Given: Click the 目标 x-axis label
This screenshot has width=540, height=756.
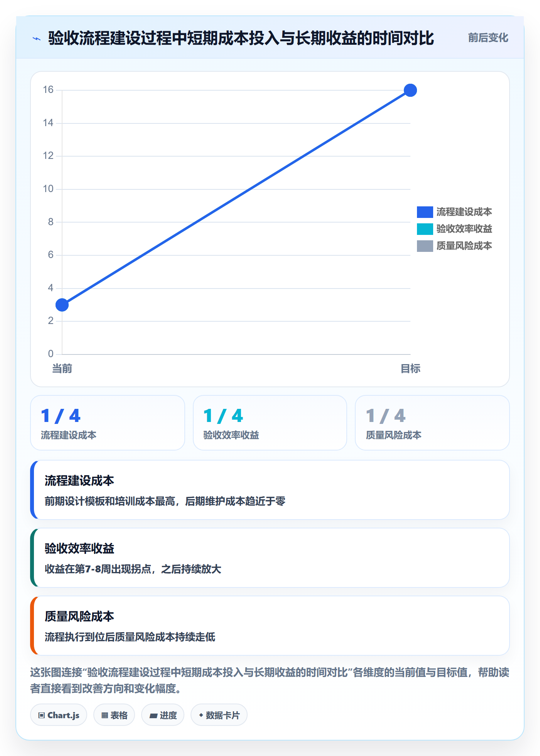Looking at the screenshot, I should 410,369.
